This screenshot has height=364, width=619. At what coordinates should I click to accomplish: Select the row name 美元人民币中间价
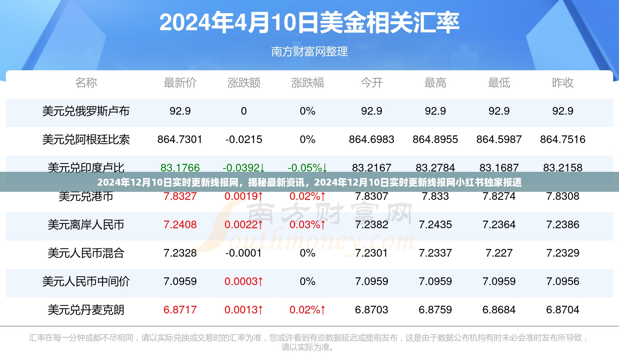86,281
